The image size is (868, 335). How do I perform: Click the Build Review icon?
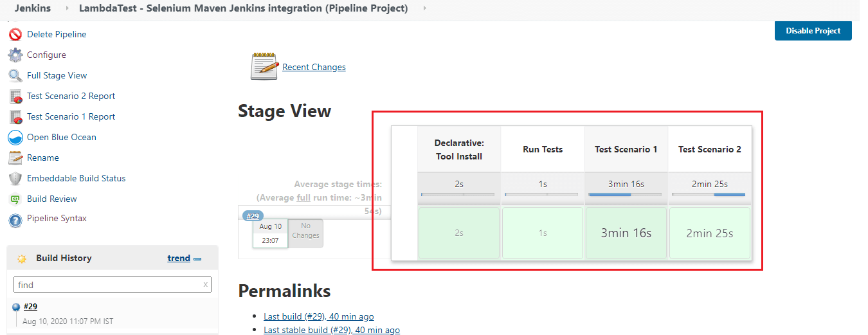(x=15, y=199)
